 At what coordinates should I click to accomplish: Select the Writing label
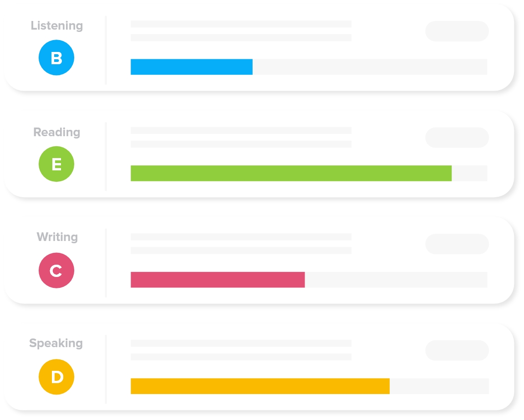57,237
